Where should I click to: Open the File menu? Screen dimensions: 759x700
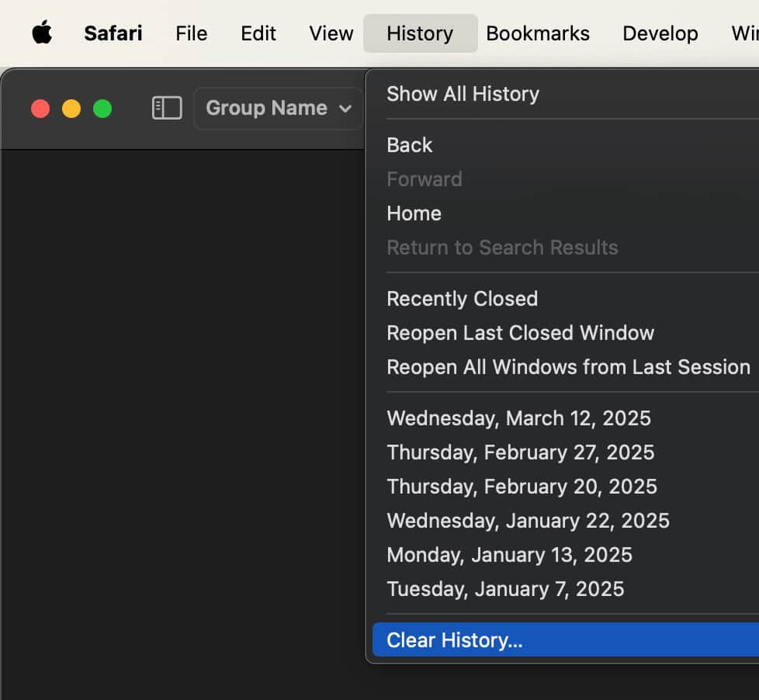191,33
